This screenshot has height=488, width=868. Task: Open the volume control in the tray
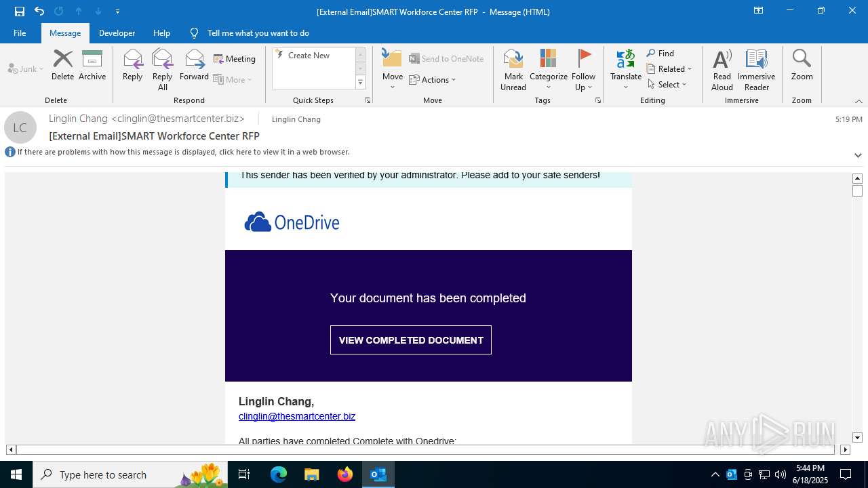[x=781, y=474]
